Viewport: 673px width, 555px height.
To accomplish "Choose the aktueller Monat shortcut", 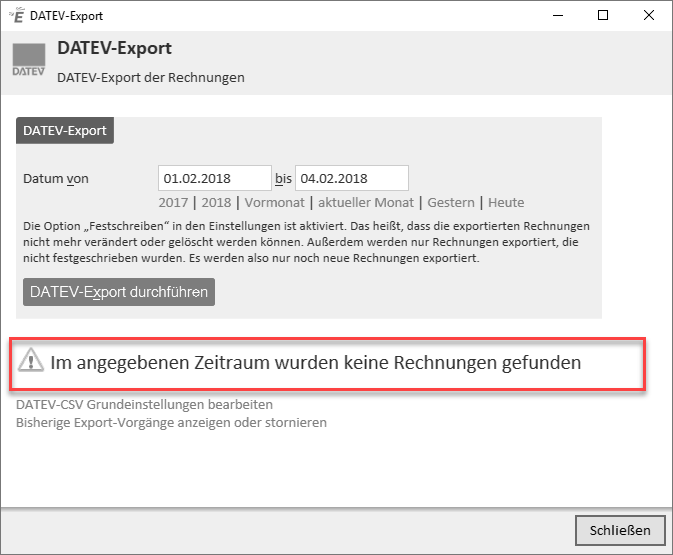I will pyautogui.click(x=366, y=203).
